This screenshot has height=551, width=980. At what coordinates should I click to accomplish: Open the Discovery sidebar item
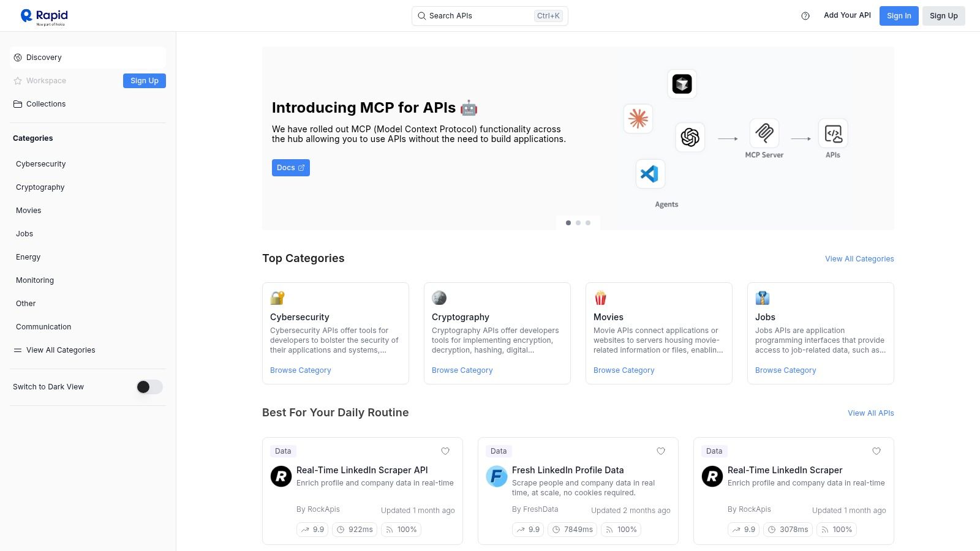(88, 58)
